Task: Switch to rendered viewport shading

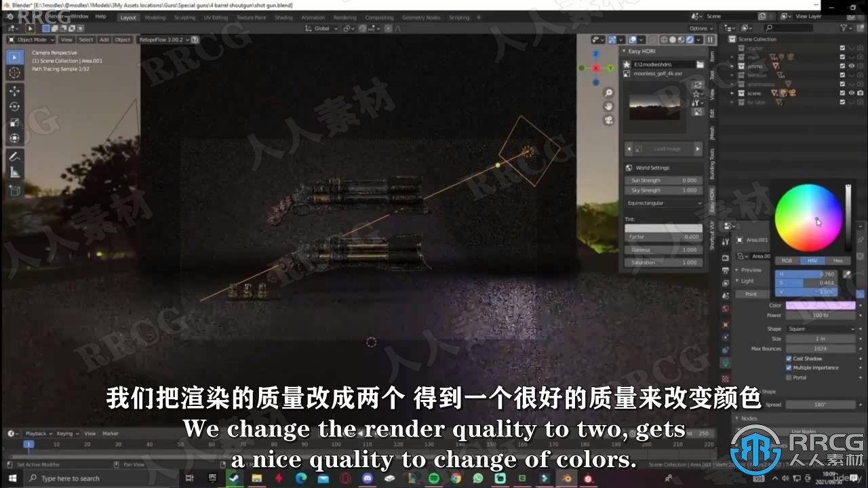Action: click(689, 40)
